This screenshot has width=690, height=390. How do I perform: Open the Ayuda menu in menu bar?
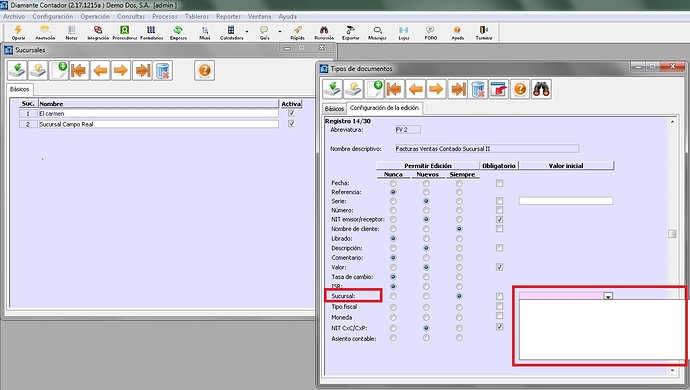287,16
